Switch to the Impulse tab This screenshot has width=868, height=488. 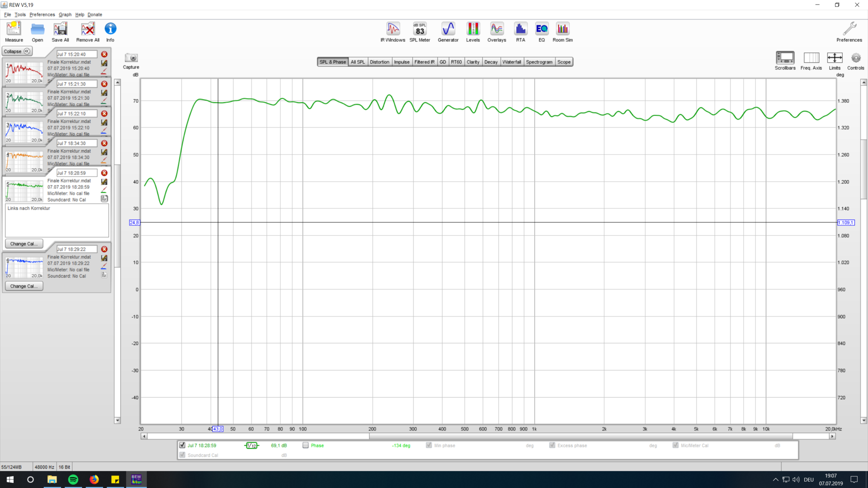pyautogui.click(x=401, y=62)
